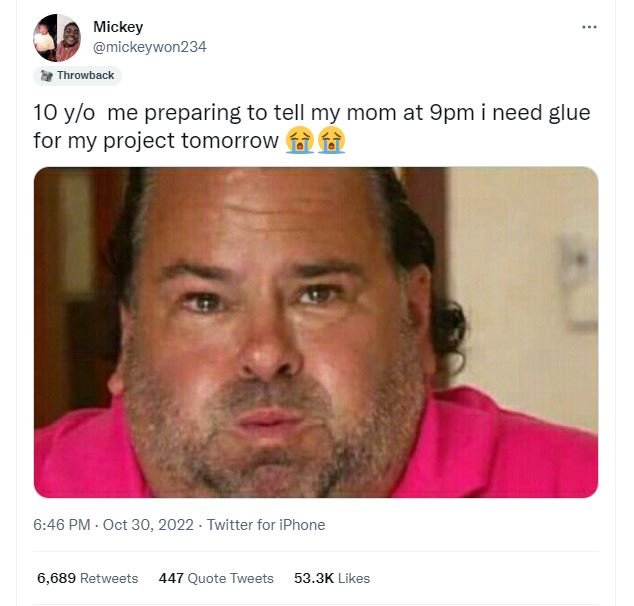The image size is (634, 606).
Task: Click the Quote Tweets count number 447
Action: click(x=171, y=578)
